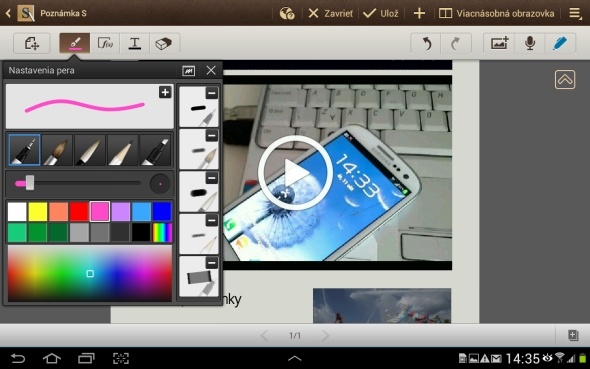Remove the first pen preset

pyautogui.click(x=212, y=93)
